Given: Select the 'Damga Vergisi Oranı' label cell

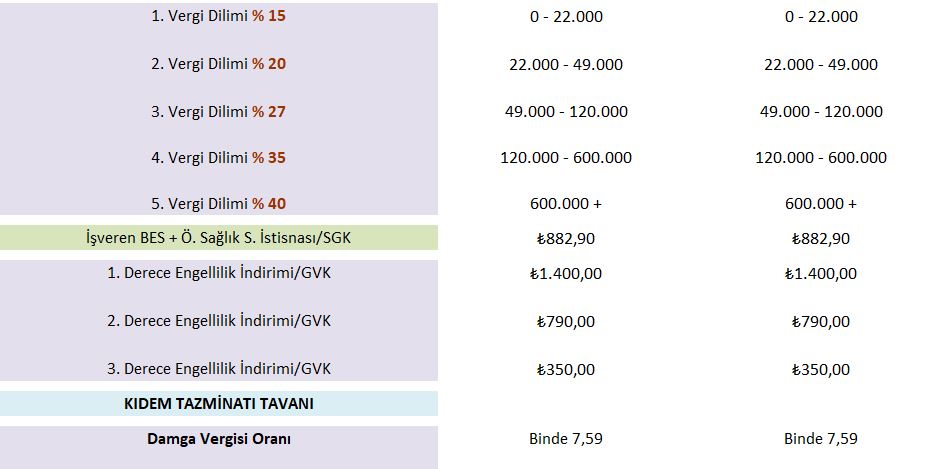Looking at the screenshot, I should [218, 438].
